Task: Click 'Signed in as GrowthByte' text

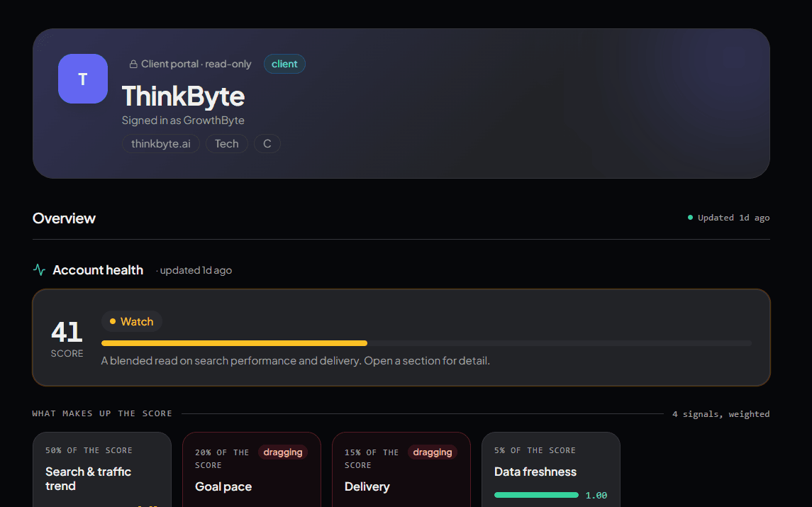Action: click(183, 120)
